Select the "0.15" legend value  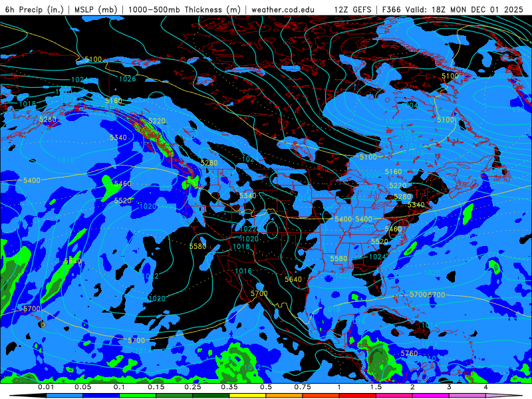(156, 387)
